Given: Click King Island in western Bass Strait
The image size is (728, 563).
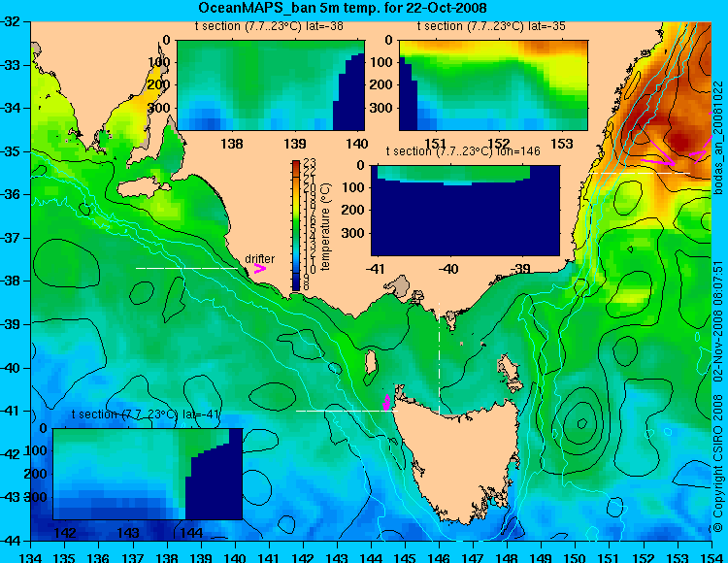Looking at the screenshot, I should (x=370, y=362).
